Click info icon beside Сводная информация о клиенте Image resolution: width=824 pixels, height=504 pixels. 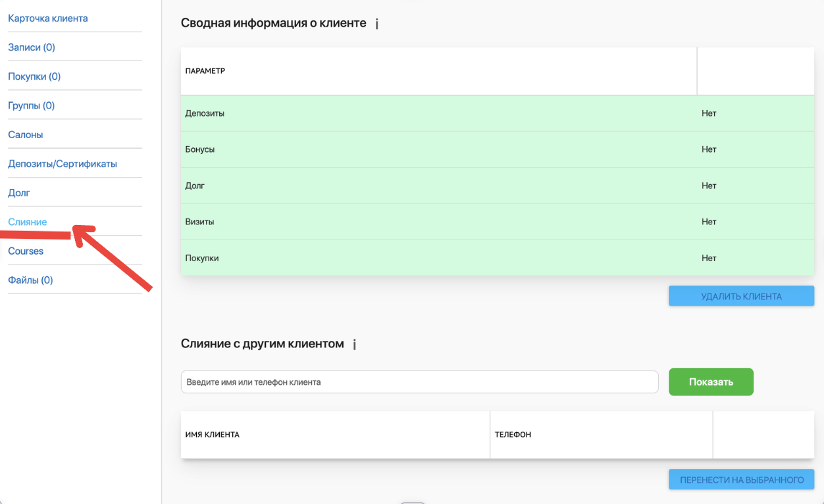[x=377, y=24]
